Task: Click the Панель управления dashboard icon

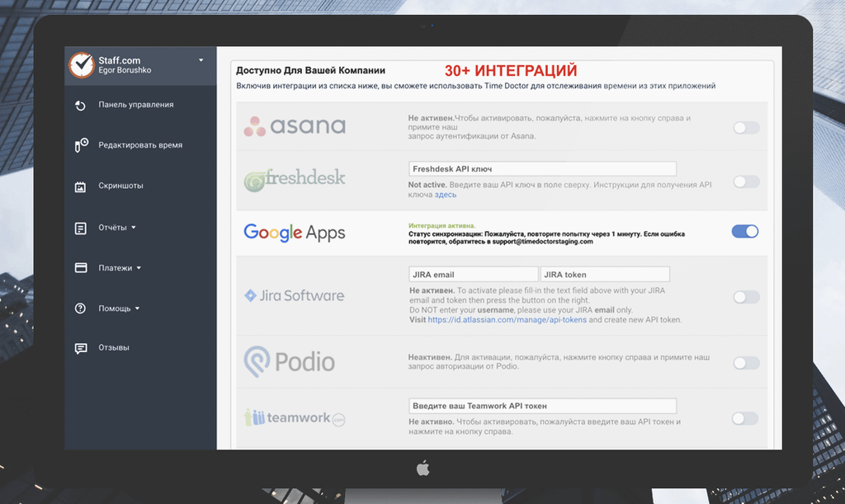Action: 80,105
